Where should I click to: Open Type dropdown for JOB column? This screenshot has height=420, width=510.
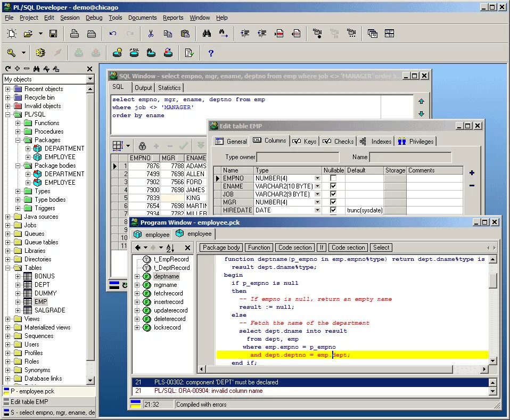[x=317, y=194]
